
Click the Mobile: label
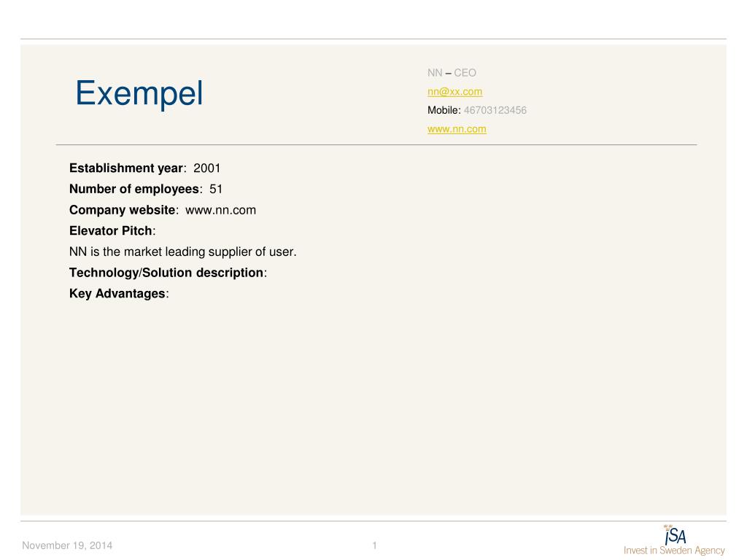[x=444, y=110]
